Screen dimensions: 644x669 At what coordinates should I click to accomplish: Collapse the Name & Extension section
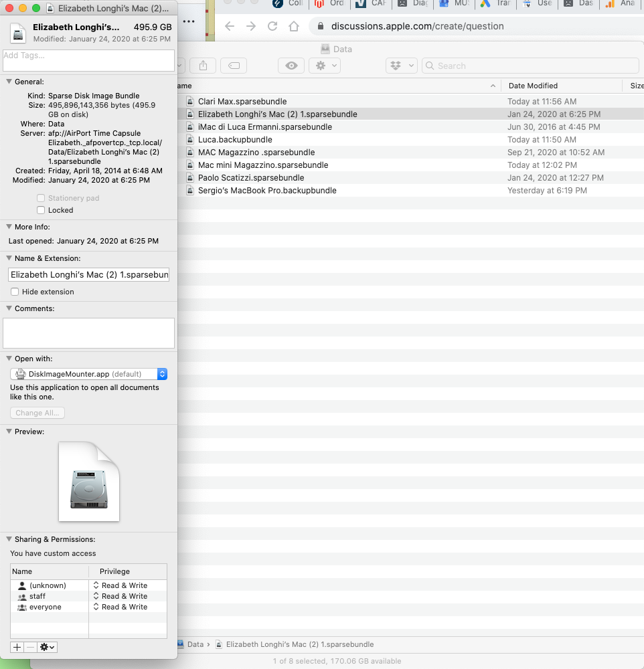click(9, 258)
